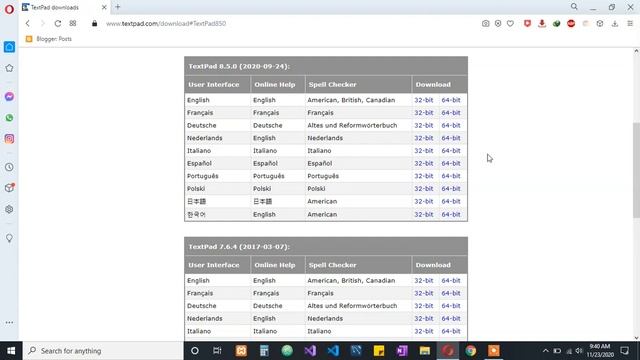Image resolution: width=640 pixels, height=360 pixels.
Task: Open Messenger in the sidebar
Action: coord(9,96)
